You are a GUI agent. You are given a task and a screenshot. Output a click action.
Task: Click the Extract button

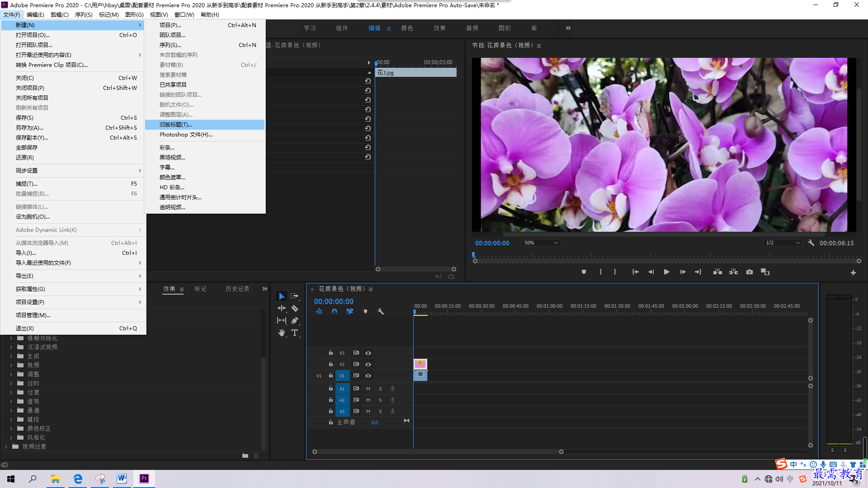click(733, 272)
